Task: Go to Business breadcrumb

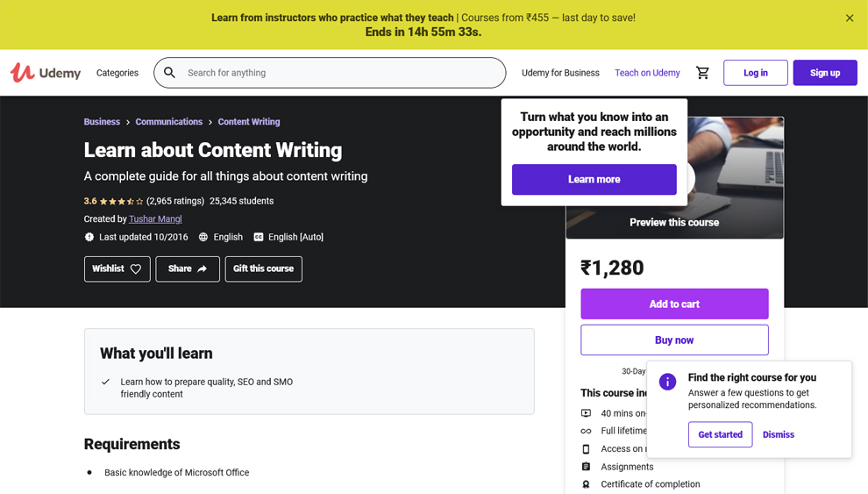Action: pos(102,121)
